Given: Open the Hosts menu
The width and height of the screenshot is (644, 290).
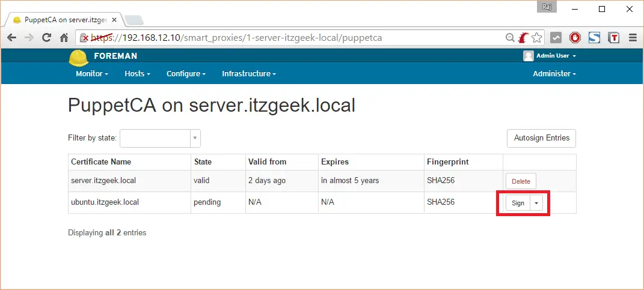Looking at the screenshot, I should click(x=137, y=74).
